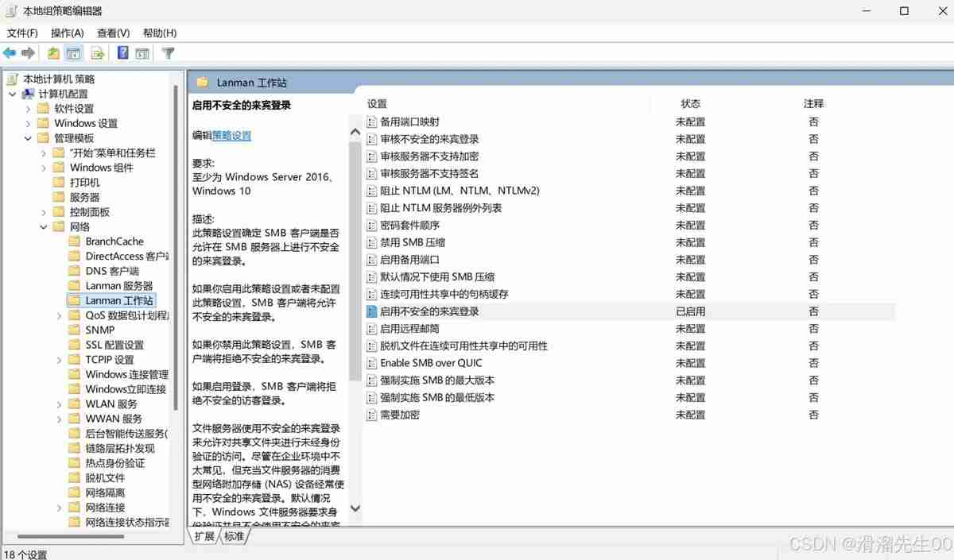Open the 操作(A) menu

point(68,33)
